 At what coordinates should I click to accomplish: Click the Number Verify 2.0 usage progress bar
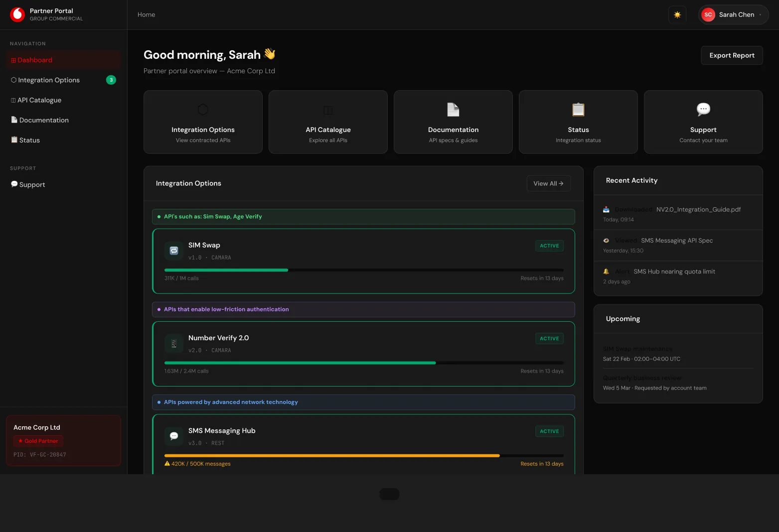tap(364, 363)
